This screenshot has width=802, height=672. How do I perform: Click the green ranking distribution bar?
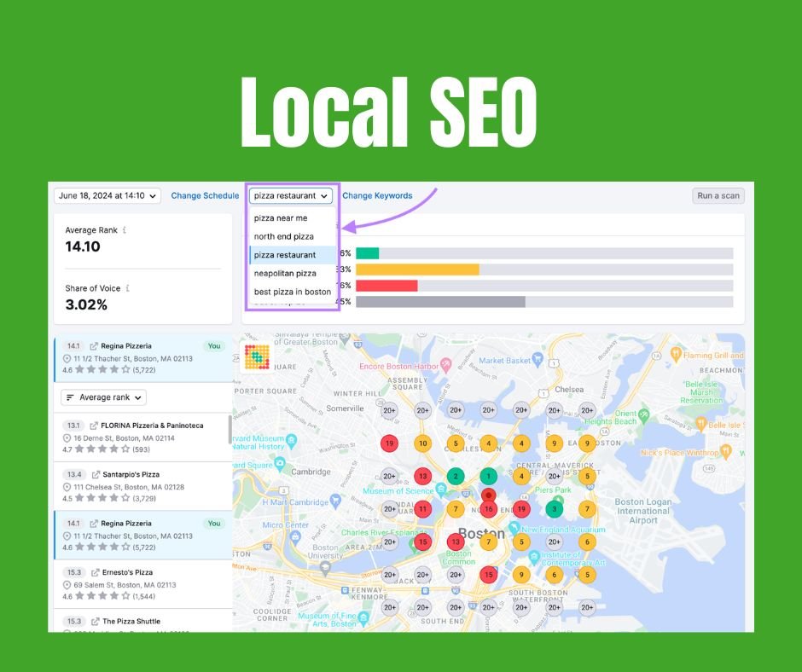(367, 253)
